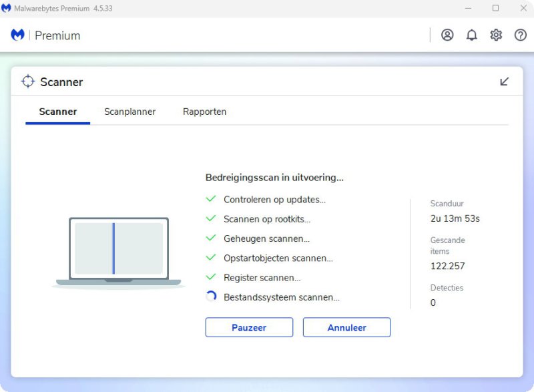The width and height of the screenshot is (534, 392).
Task: Click the Scanner crosshair icon
Action: pyautogui.click(x=27, y=81)
